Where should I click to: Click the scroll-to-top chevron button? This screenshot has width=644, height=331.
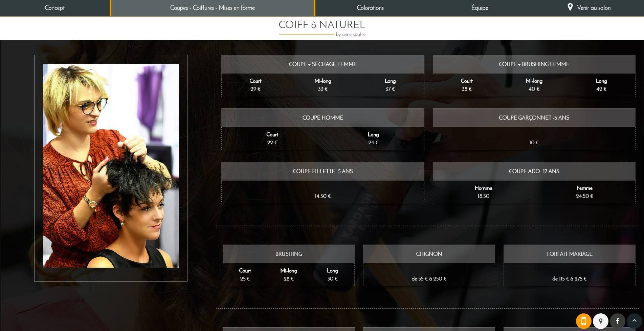pyautogui.click(x=635, y=320)
